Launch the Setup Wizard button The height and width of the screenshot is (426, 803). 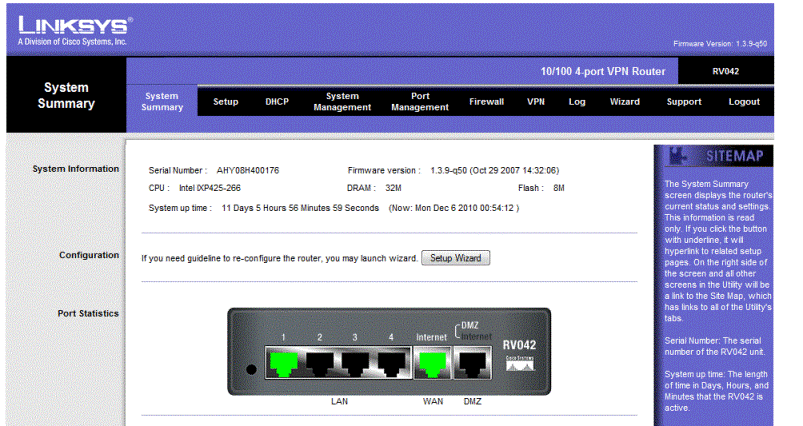(x=455, y=258)
